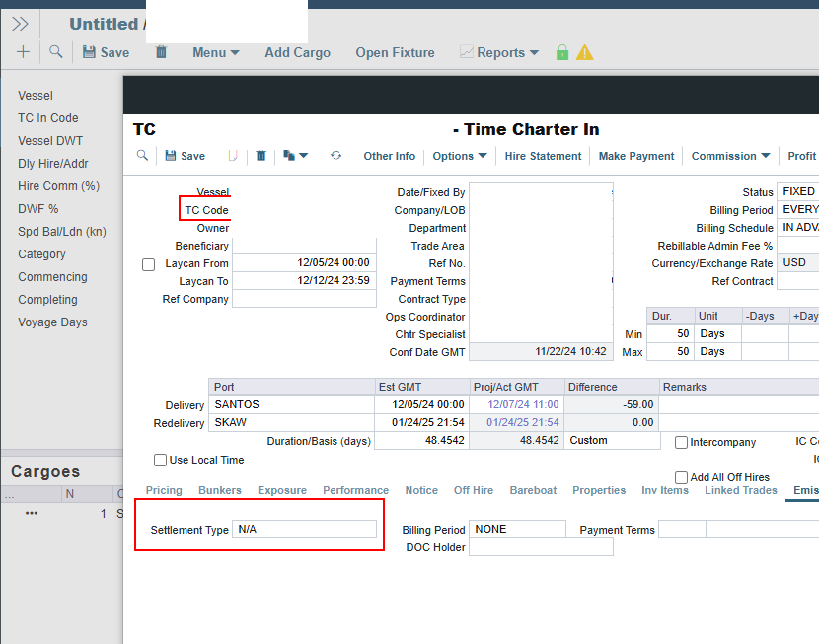Viewport: 819px width, 644px height.
Task: Check the Intercompany checkbox
Action: pyautogui.click(x=682, y=443)
